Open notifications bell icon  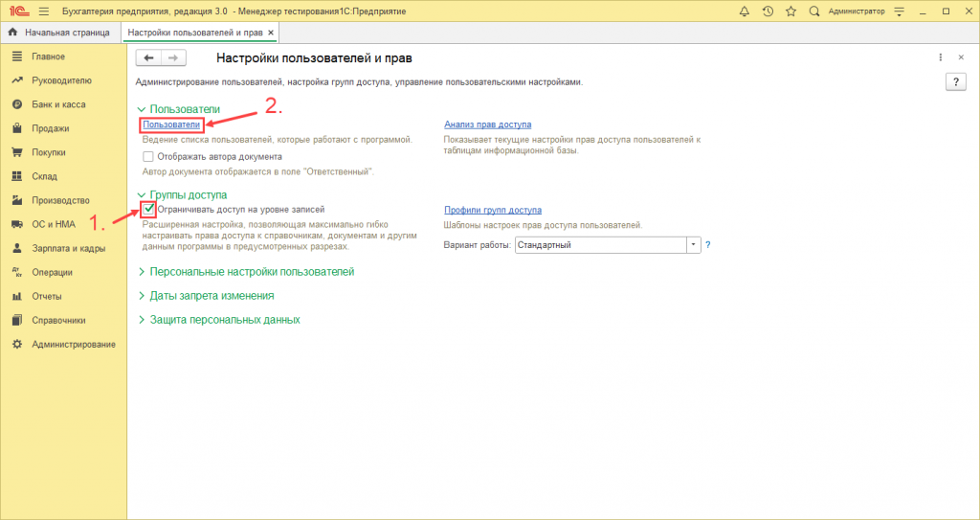745,11
